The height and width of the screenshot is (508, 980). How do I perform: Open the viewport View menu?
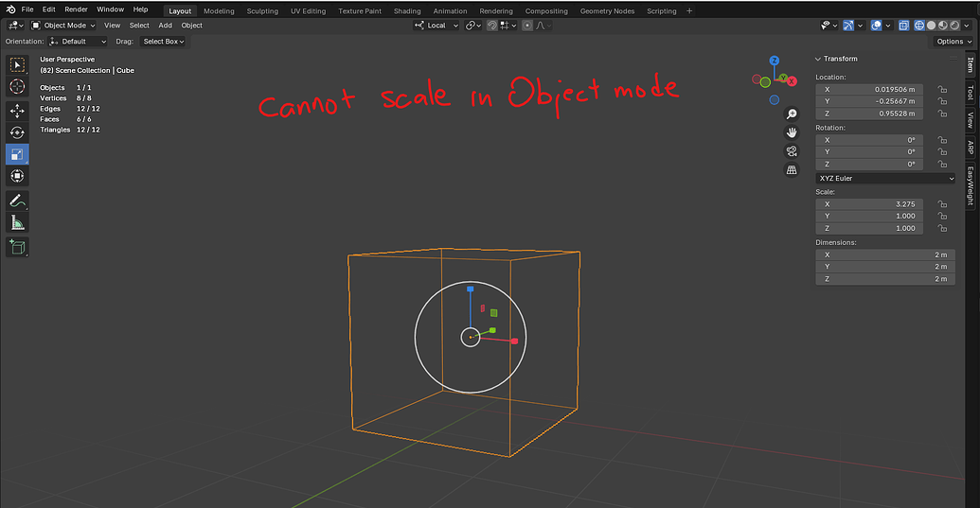[x=112, y=26]
